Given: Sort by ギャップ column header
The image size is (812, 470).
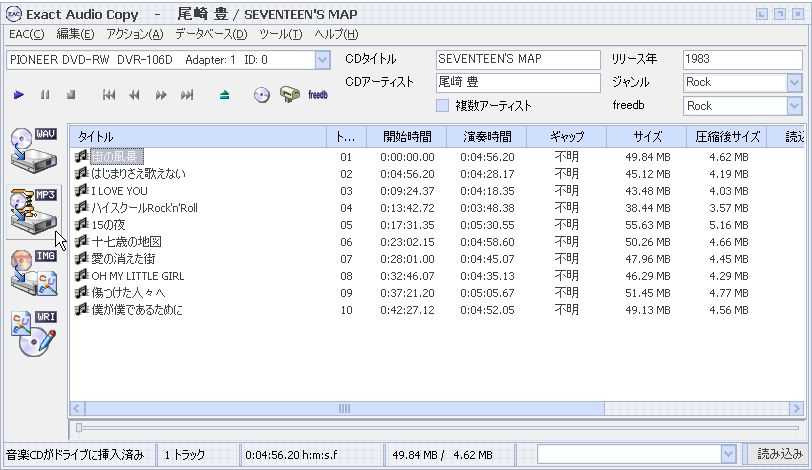Looking at the screenshot, I should click(x=567, y=137).
